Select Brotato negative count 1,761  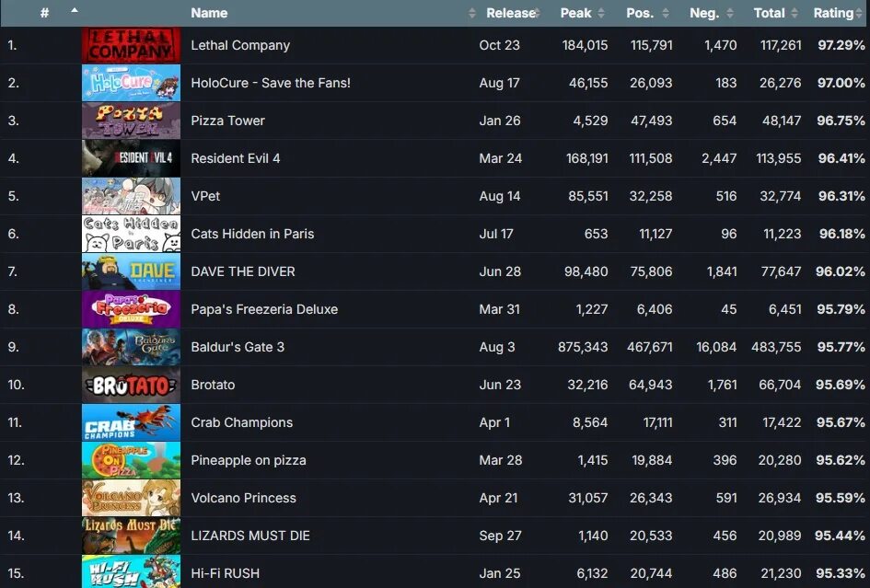[x=722, y=385]
